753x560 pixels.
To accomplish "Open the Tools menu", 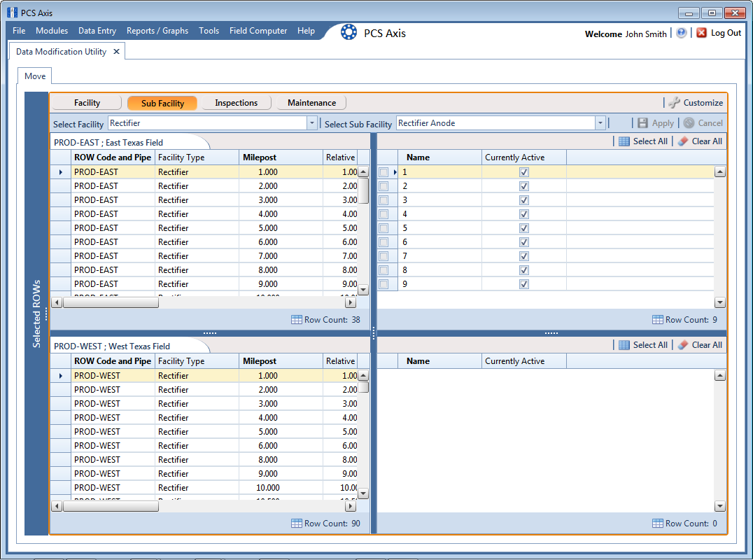I will [209, 31].
